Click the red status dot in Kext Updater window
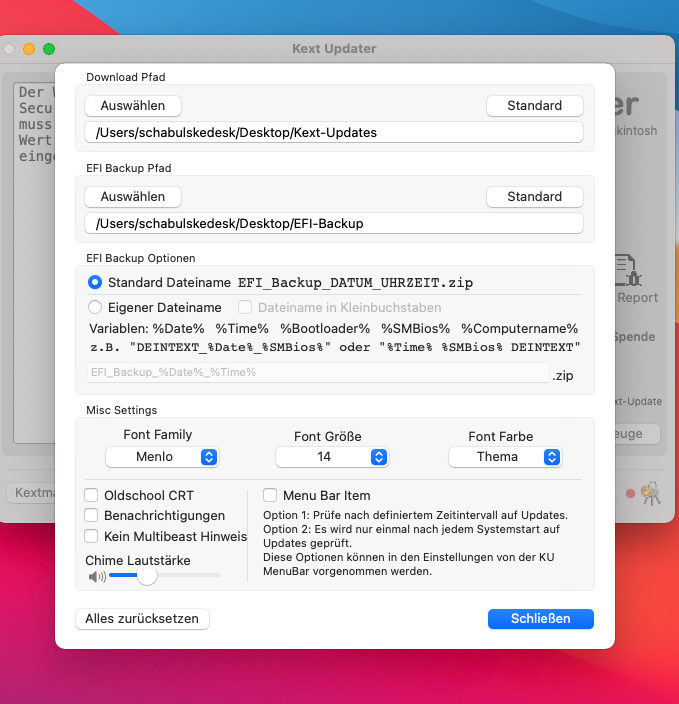This screenshot has width=679, height=704. [630, 494]
